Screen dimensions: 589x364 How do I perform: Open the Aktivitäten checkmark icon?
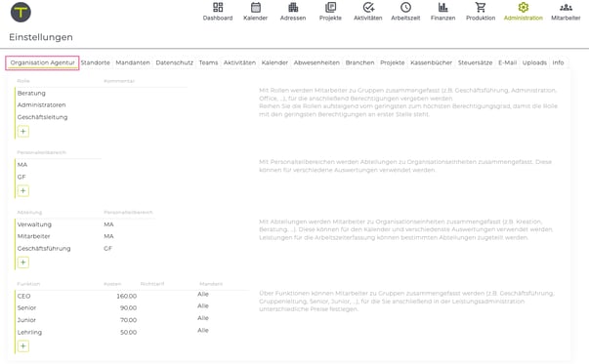tap(368, 8)
